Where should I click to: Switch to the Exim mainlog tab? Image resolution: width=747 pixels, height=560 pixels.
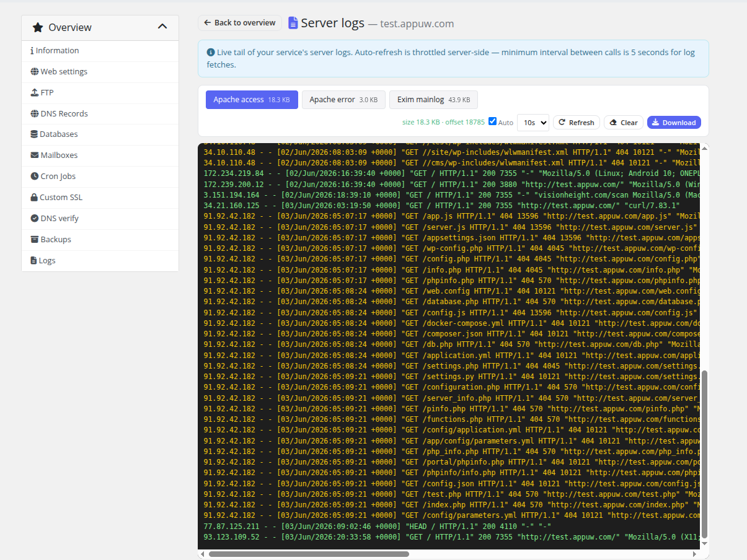433,100
